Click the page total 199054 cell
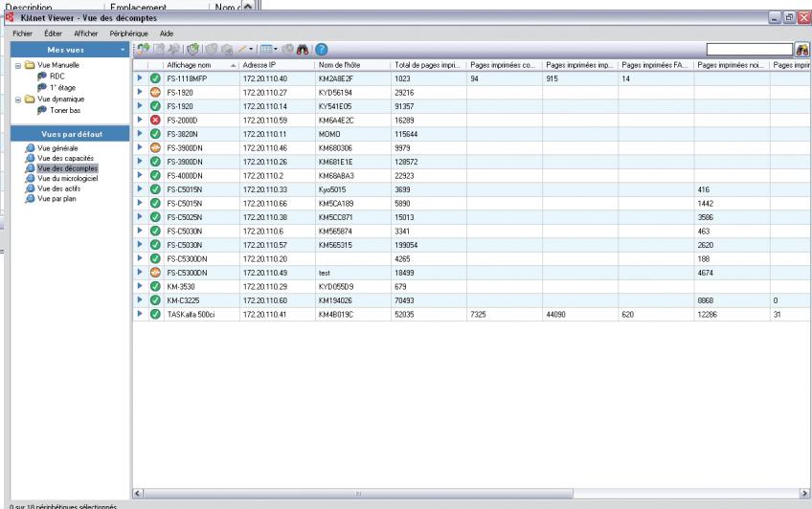This screenshot has height=509, width=812. (428, 245)
